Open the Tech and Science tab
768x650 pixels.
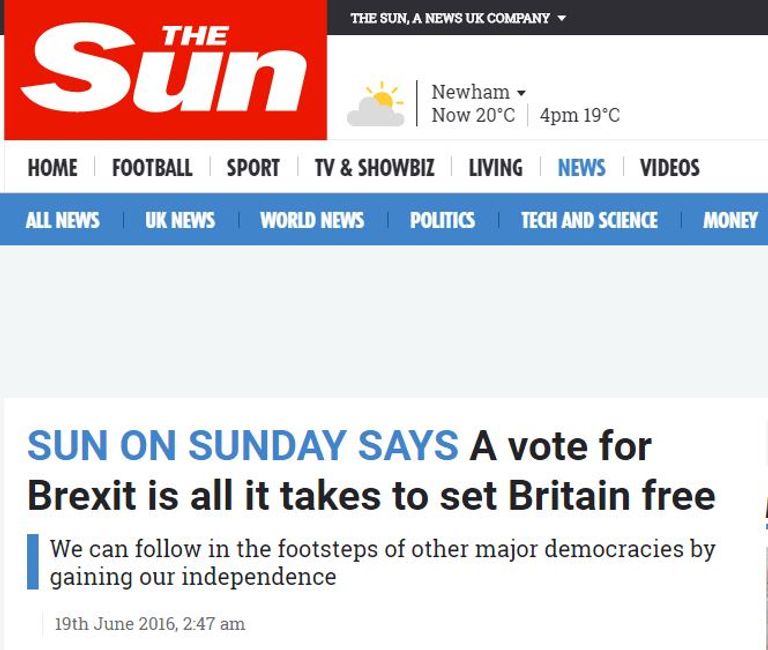click(589, 220)
